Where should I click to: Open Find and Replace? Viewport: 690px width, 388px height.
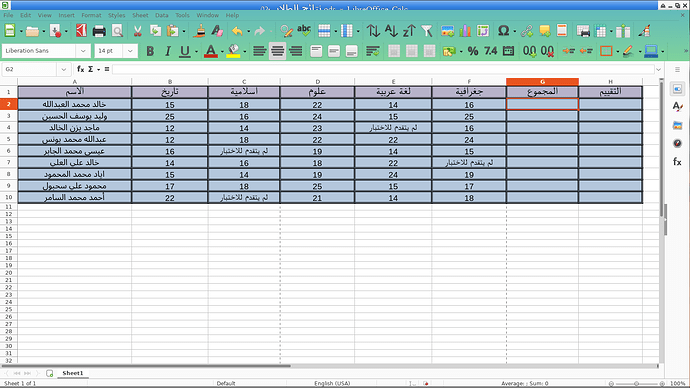(286, 31)
